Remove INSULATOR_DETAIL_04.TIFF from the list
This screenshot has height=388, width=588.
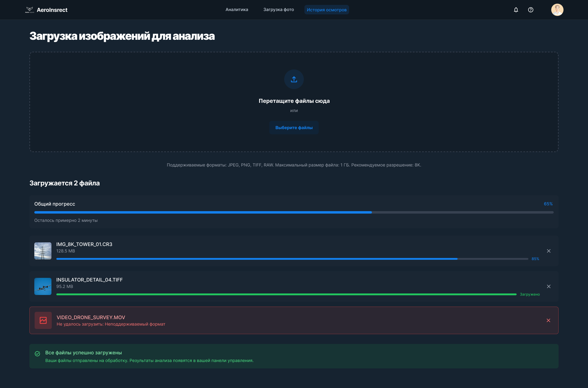(x=549, y=286)
